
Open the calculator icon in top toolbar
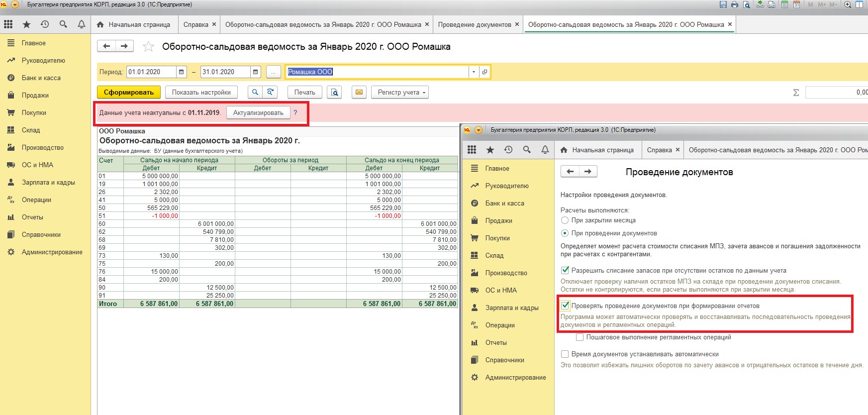point(784,4)
